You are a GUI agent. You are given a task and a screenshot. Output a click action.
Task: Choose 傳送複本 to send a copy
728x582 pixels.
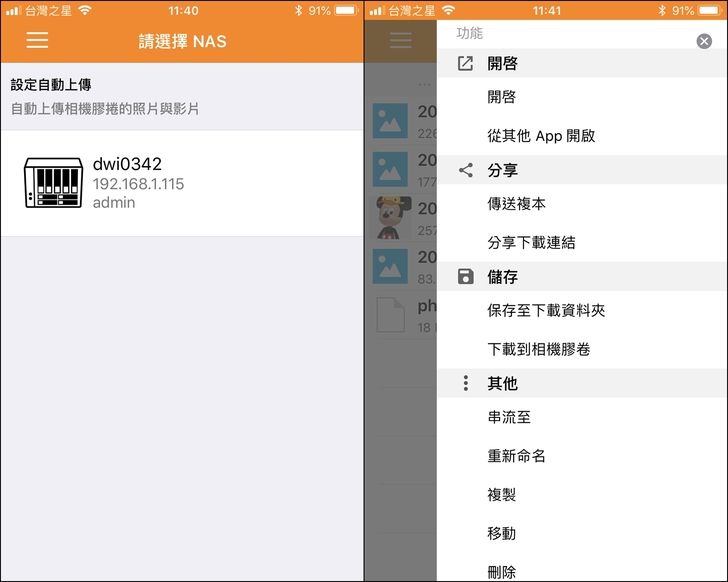point(516,204)
